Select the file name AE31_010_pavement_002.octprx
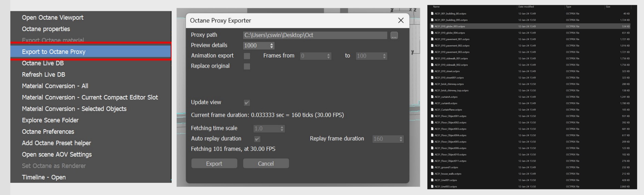This screenshot has height=195, width=644. [x=452, y=46]
